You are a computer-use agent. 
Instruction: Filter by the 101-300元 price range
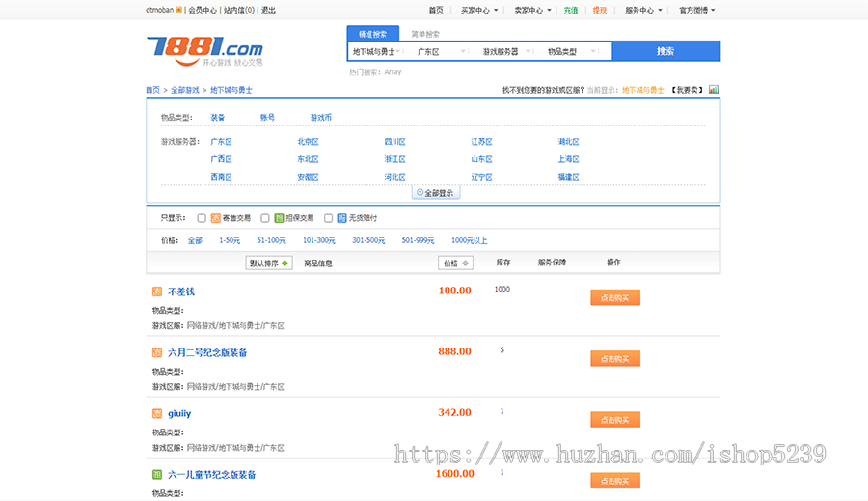click(x=317, y=240)
